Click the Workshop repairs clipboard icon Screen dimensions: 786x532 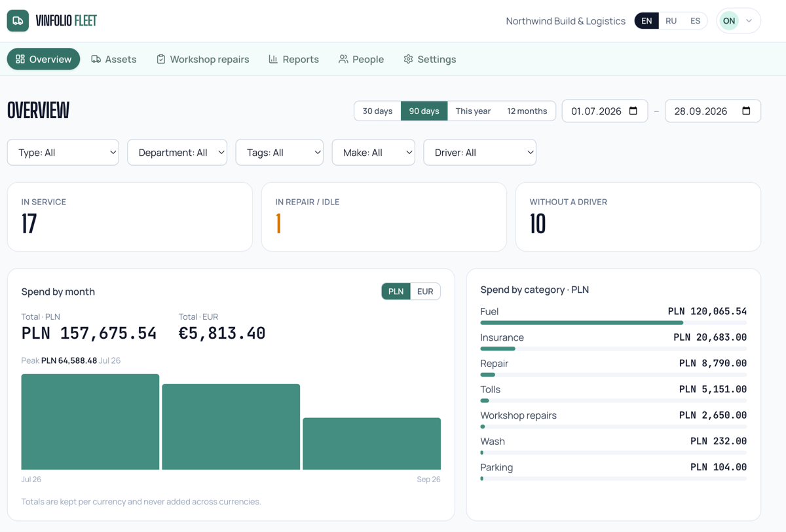click(160, 59)
